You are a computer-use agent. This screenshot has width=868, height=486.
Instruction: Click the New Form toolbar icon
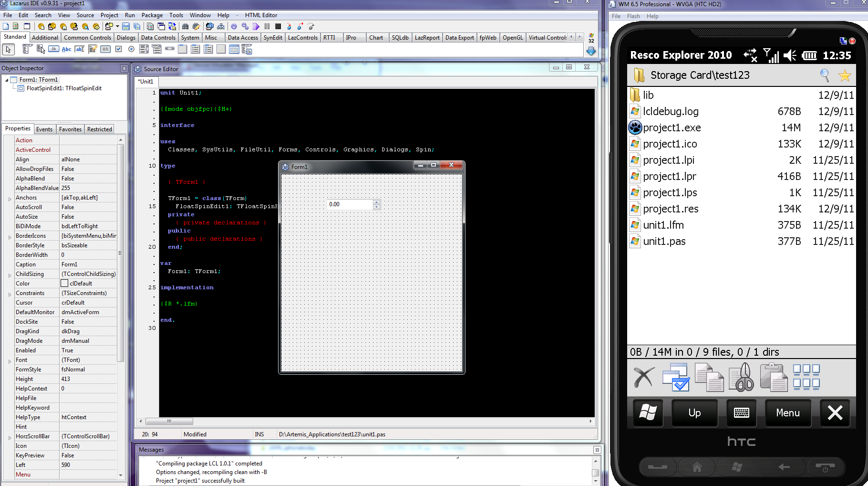pyautogui.click(x=27, y=26)
